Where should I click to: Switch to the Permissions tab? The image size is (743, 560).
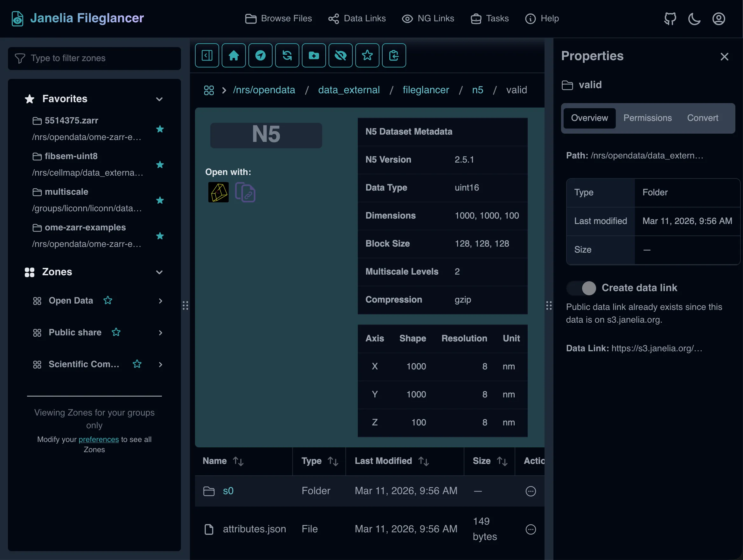[x=647, y=118]
